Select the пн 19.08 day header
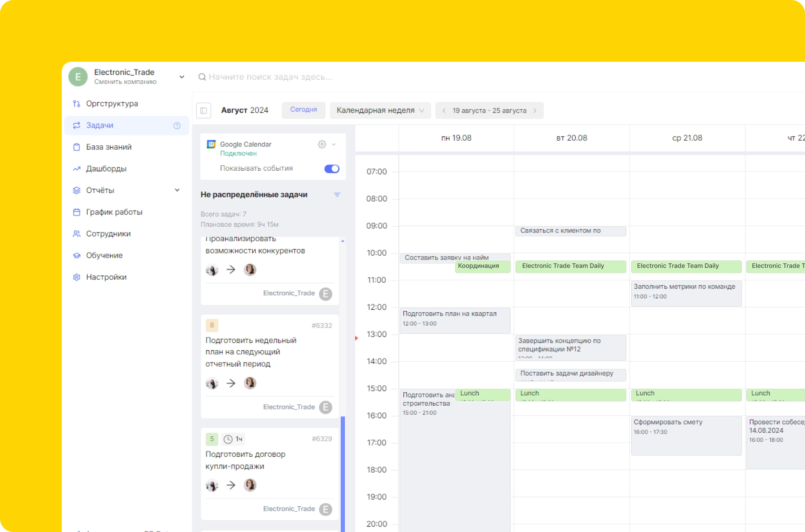Image resolution: width=805 pixels, height=532 pixels. pyautogui.click(x=456, y=138)
